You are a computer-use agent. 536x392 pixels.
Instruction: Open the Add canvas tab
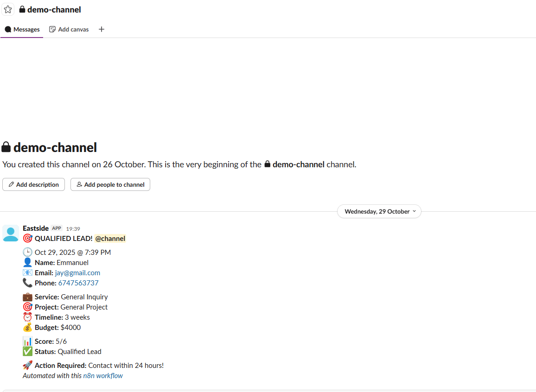[x=69, y=29]
